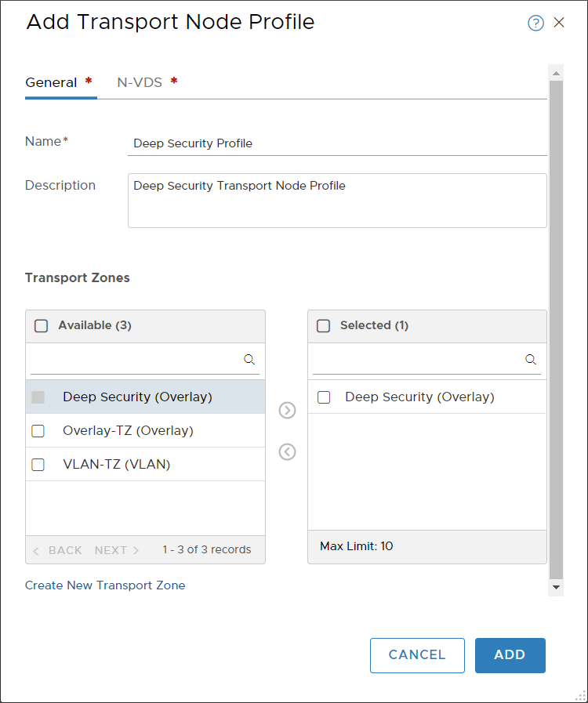Click the search icon in Available list
588x703 pixels.
pos(249,360)
